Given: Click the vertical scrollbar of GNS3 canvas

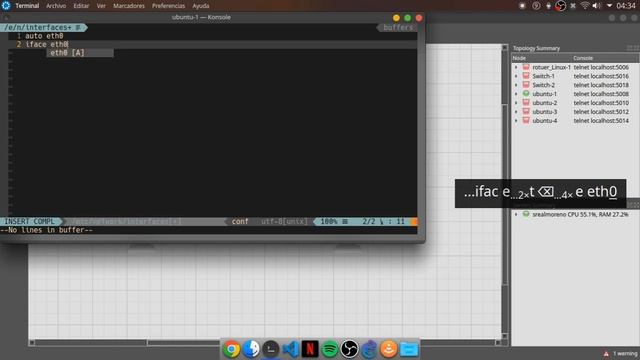Looking at the screenshot, I should tap(505, 195).
